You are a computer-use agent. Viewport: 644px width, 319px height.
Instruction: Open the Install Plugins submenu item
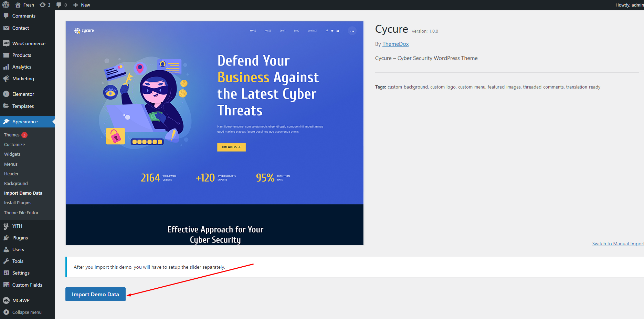pyautogui.click(x=18, y=203)
